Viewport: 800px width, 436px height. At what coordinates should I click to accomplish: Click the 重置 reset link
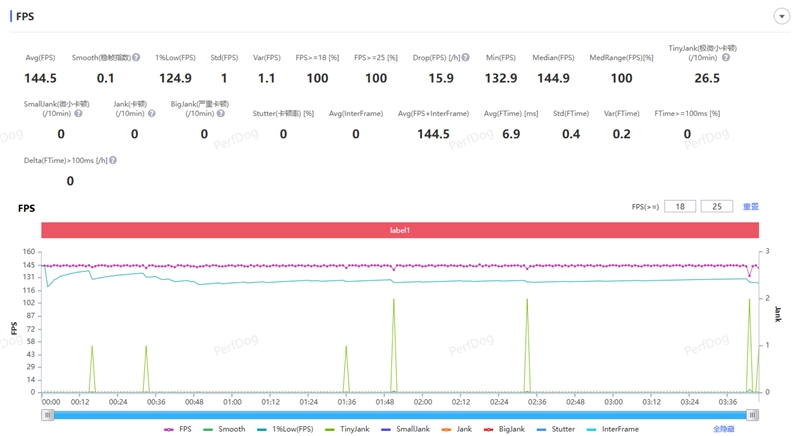pyautogui.click(x=751, y=207)
